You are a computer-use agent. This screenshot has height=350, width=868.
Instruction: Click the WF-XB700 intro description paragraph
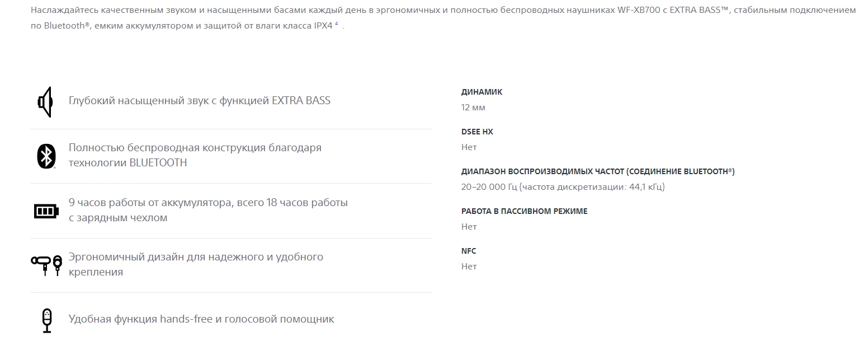coord(443,18)
